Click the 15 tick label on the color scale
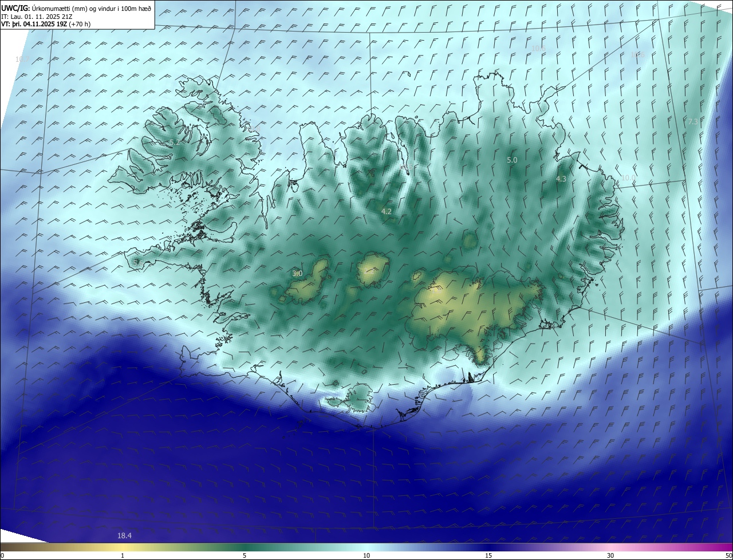The width and height of the screenshot is (733, 560). 488,555
